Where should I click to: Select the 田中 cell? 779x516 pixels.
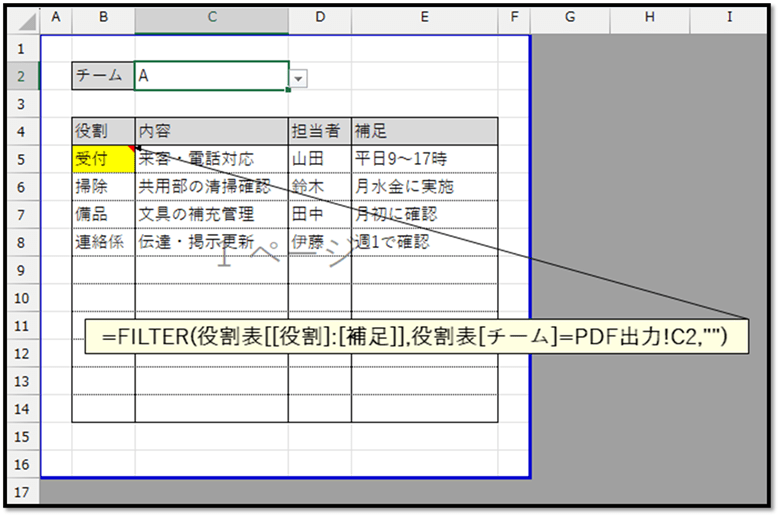click(x=319, y=214)
